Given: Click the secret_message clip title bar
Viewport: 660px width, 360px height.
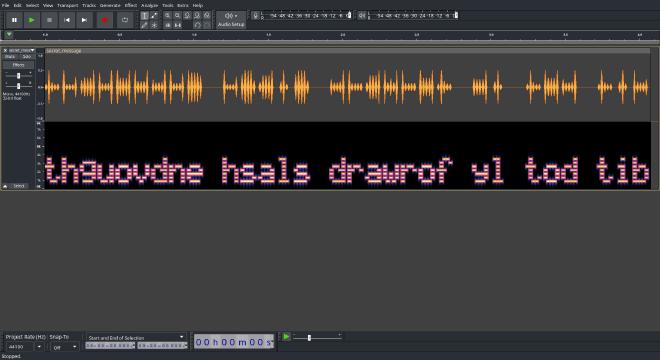Looking at the screenshot, I should click(x=348, y=51).
